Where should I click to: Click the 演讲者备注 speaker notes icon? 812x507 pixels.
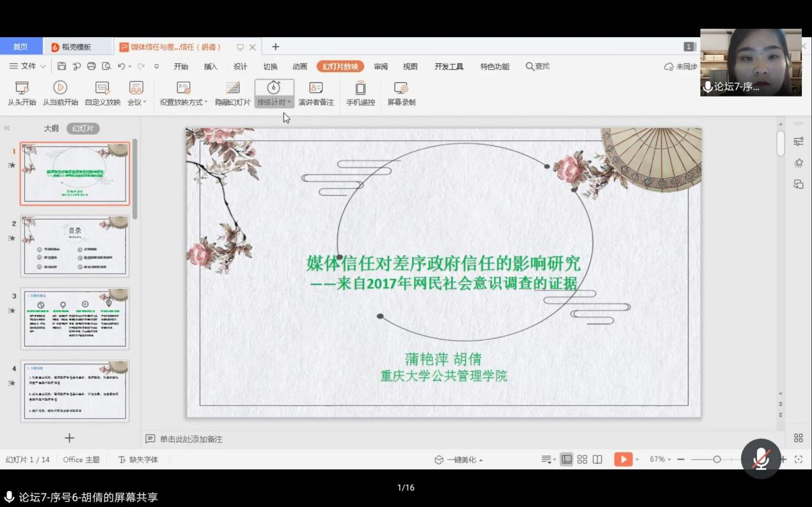tap(316, 88)
